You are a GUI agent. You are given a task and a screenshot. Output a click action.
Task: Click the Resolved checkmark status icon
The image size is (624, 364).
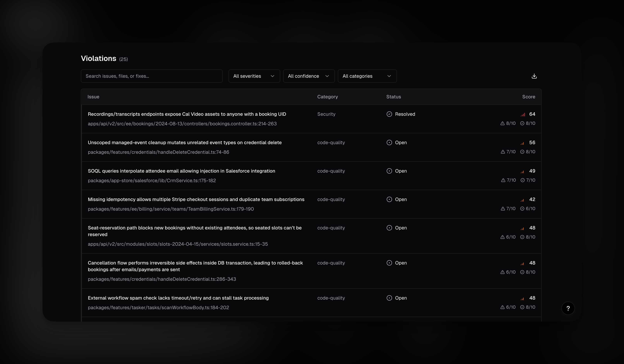point(389,114)
